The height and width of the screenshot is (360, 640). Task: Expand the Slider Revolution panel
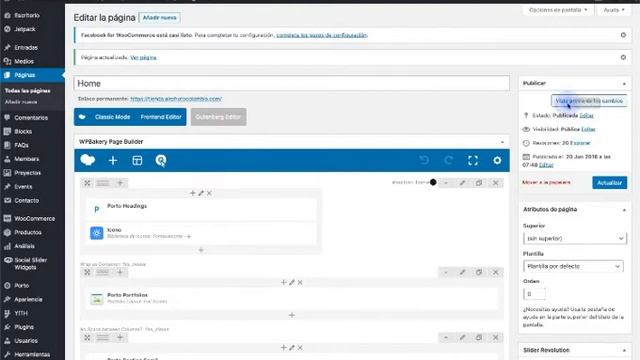click(624, 351)
